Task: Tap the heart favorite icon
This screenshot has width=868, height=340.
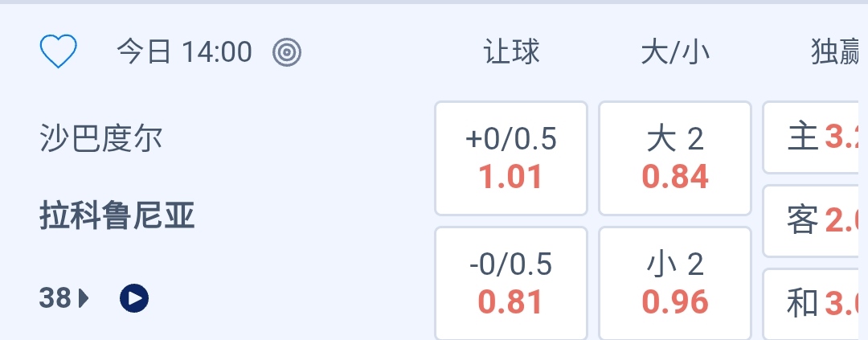Action: (x=58, y=52)
